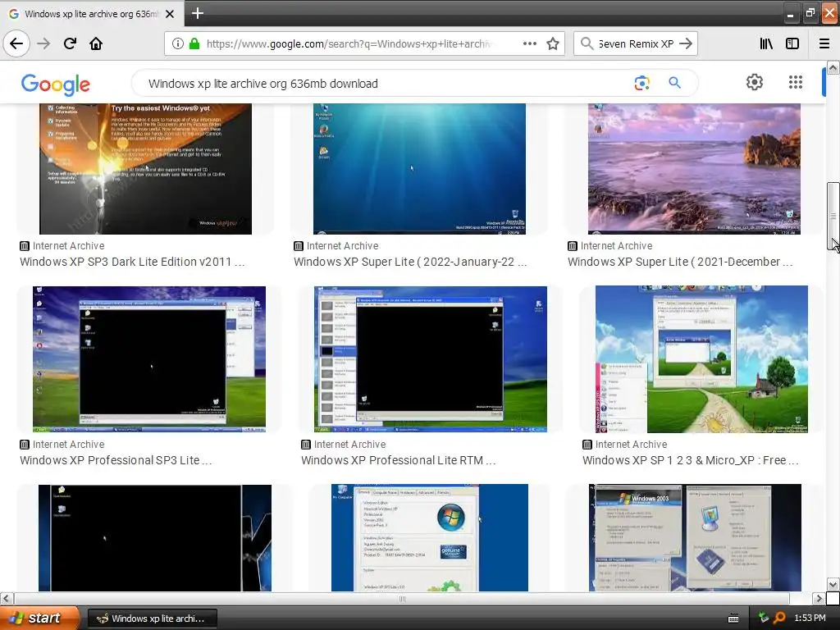Toggle the browser sidebar view

[x=792, y=43]
